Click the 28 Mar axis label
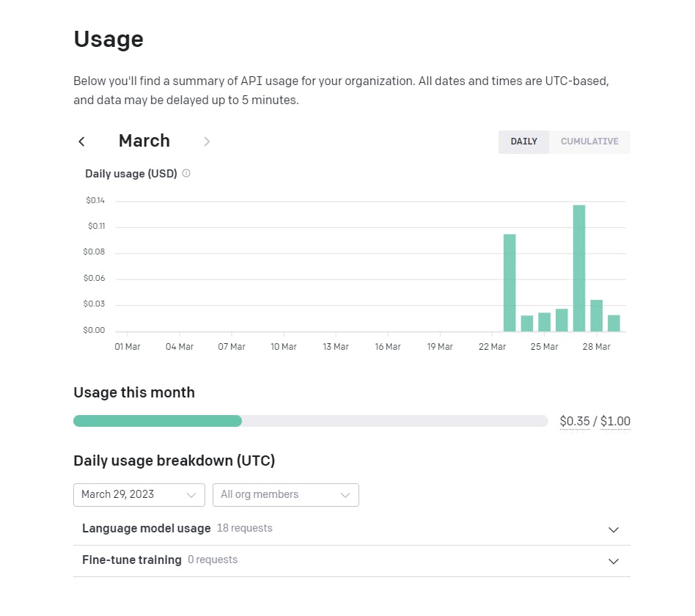The width and height of the screenshot is (695, 616). click(596, 347)
